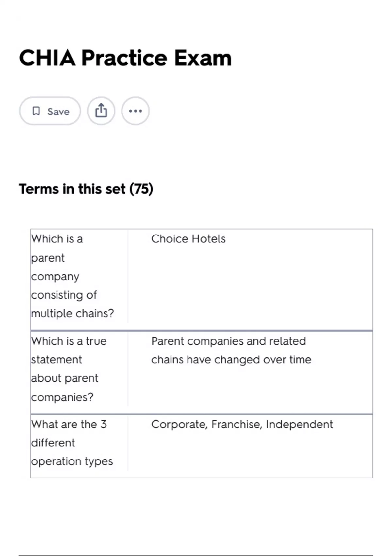Viewport: 392px width, 556px height.
Task: Click the 'multiple chains?' text line
Action: coord(72,313)
